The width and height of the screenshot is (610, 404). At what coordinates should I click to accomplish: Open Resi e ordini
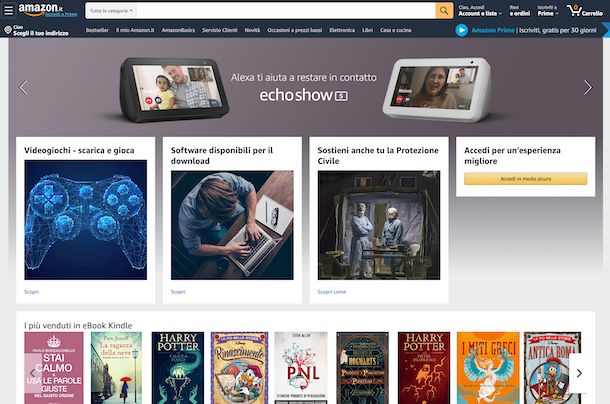(520, 11)
